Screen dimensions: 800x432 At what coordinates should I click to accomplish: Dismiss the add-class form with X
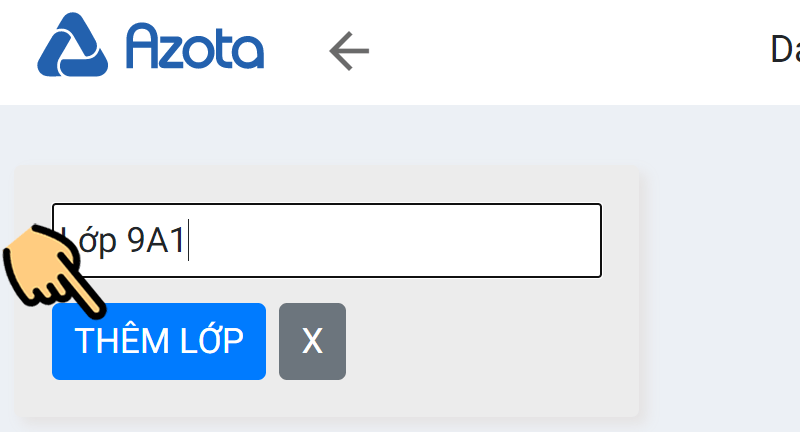(x=312, y=342)
